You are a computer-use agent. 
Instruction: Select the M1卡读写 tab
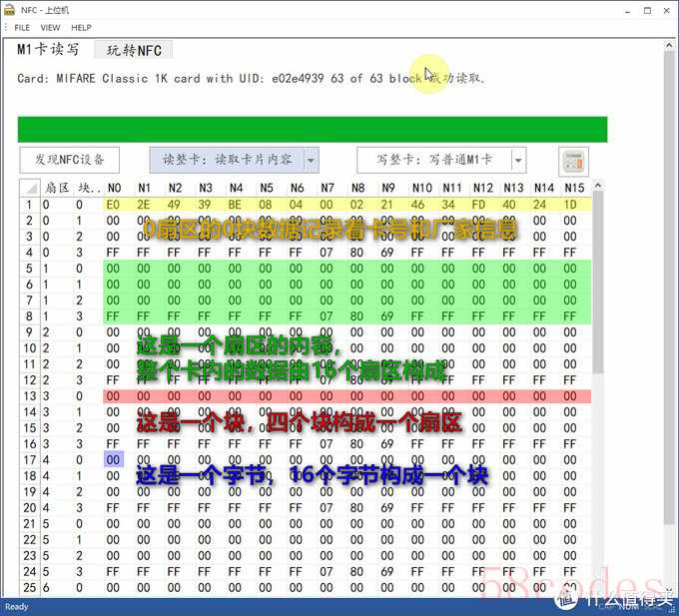click(48, 49)
